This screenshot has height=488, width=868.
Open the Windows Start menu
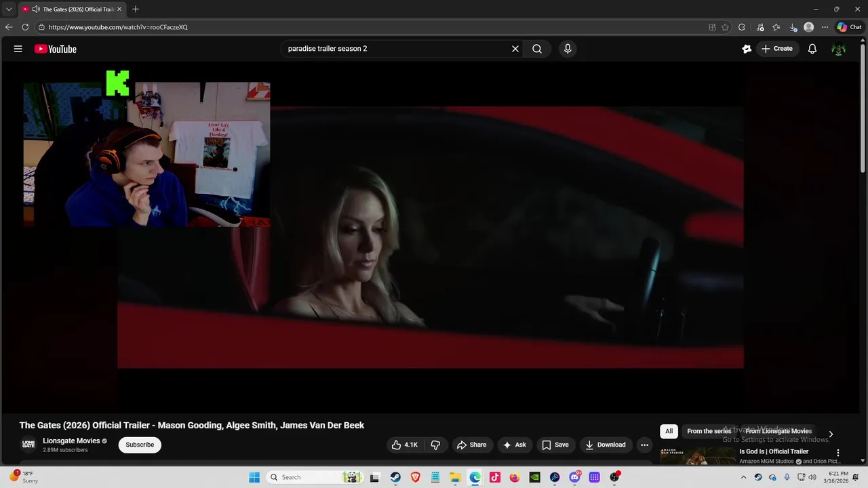coord(254,477)
